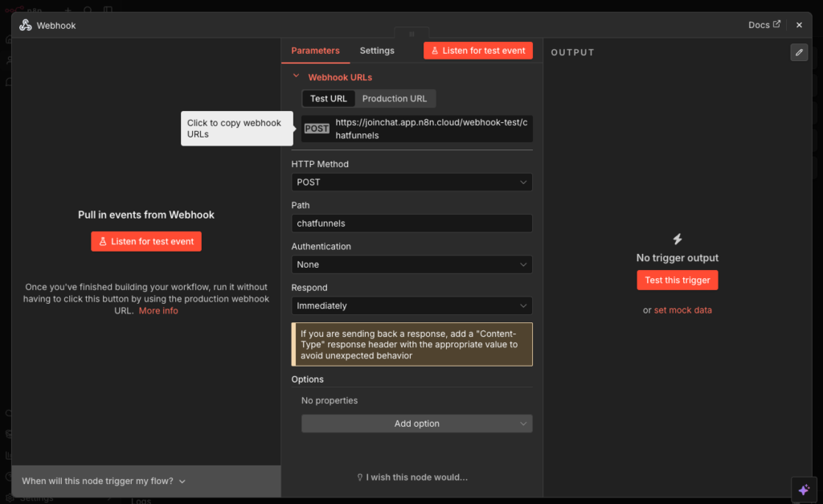Click I wish this node would link
This screenshot has height=504, width=823.
pyautogui.click(x=412, y=477)
